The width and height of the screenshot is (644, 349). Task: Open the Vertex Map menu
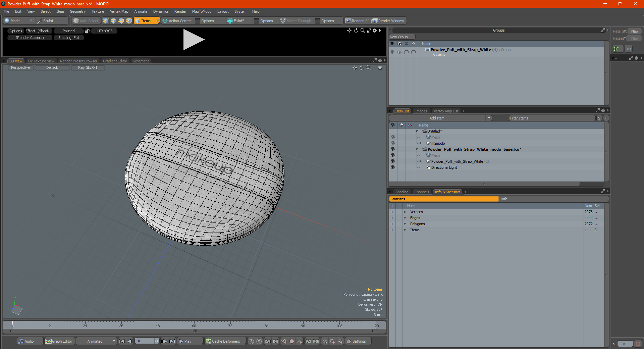[x=119, y=11]
